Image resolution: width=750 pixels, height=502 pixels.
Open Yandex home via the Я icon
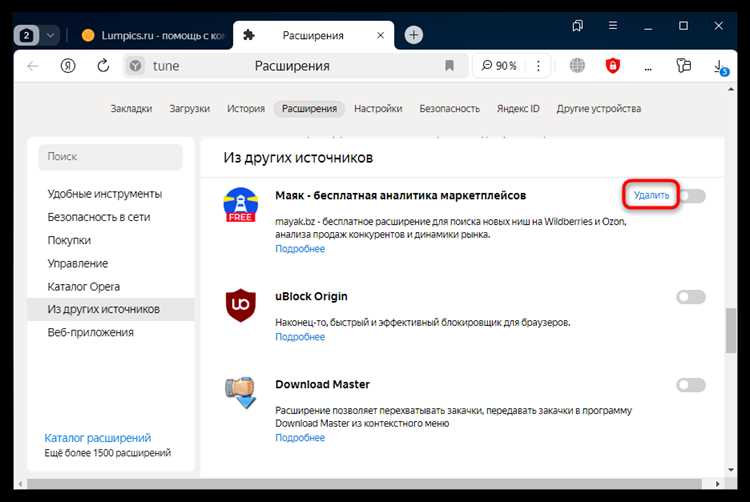tap(68, 66)
